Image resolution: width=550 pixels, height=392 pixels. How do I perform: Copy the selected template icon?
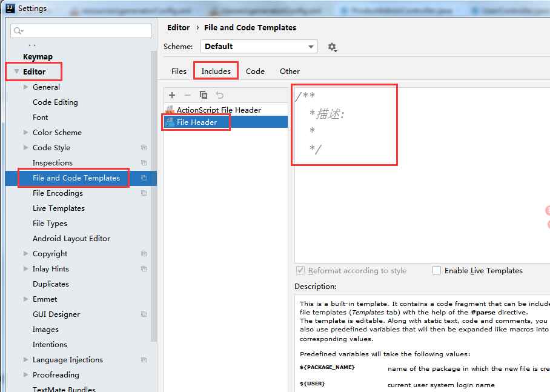pos(204,95)
